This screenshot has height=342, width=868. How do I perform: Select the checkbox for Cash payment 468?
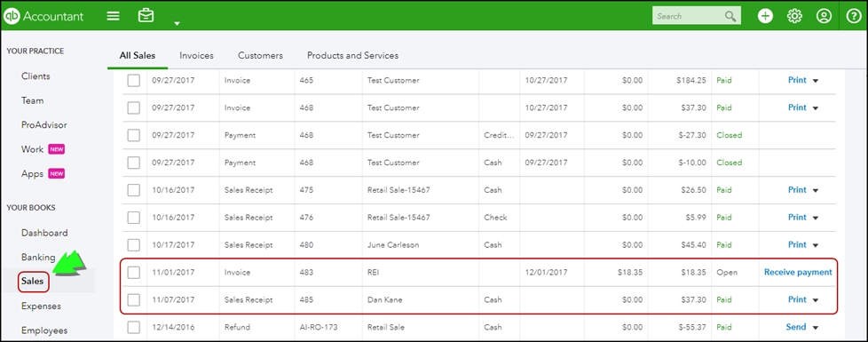tap(133, 163)
